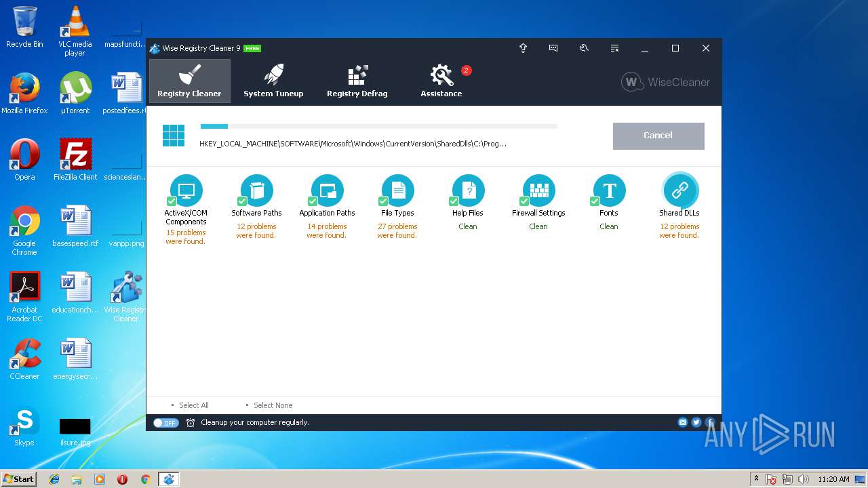Click Select None link
The image size is (868, 488).
(273, 405)
